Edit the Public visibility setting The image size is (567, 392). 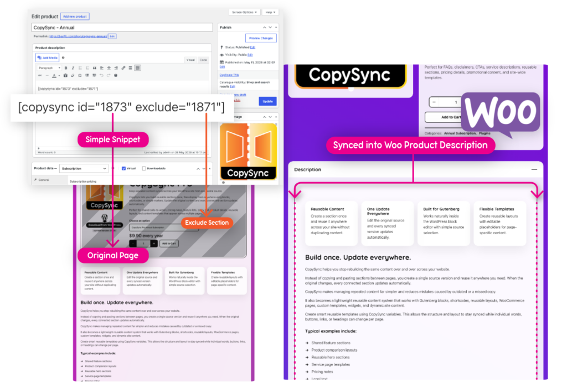point(250,55)
